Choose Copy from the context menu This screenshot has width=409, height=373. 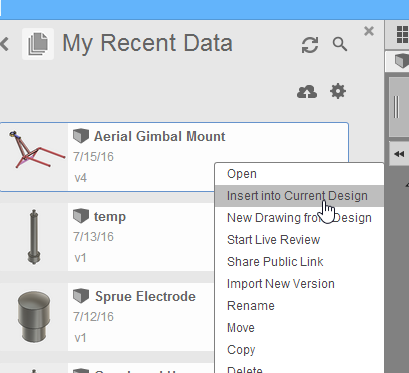click(x=299, y=350)
